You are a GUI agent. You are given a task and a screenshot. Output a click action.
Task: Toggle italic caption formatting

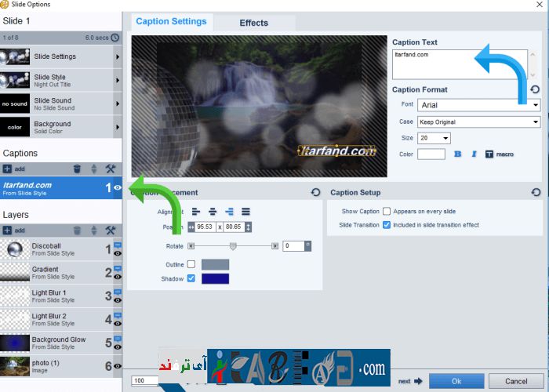pos(474,154)
